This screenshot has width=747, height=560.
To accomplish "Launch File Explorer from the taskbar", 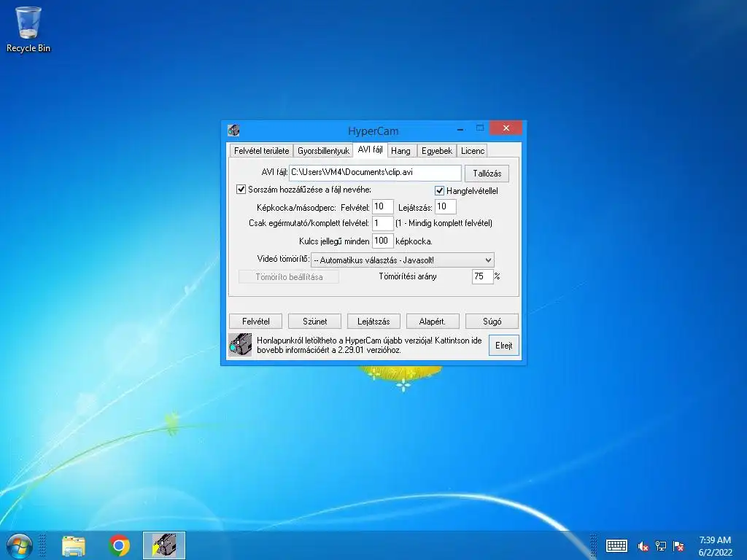I will (74, 545).
